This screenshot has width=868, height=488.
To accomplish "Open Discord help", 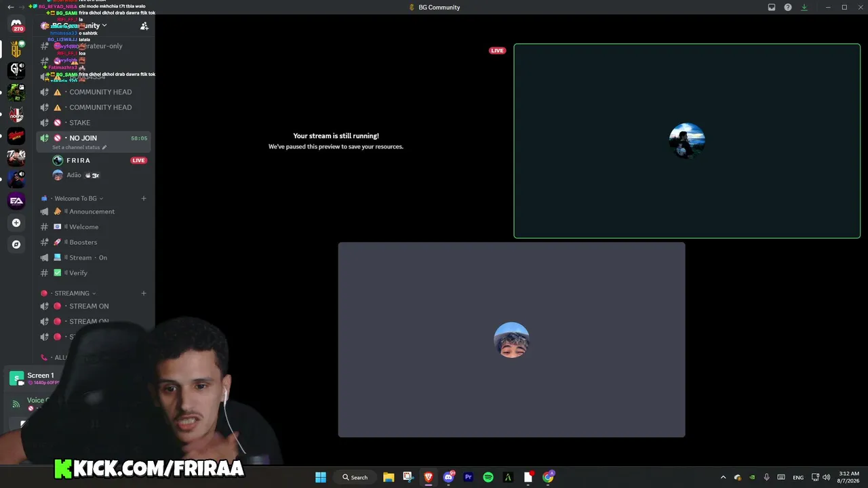I will (788, 7).
